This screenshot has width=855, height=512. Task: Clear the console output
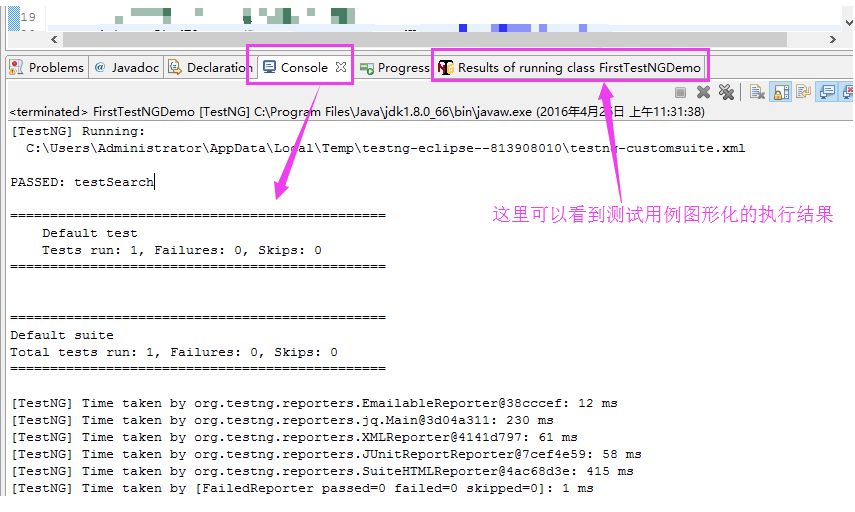coord(757,92)
